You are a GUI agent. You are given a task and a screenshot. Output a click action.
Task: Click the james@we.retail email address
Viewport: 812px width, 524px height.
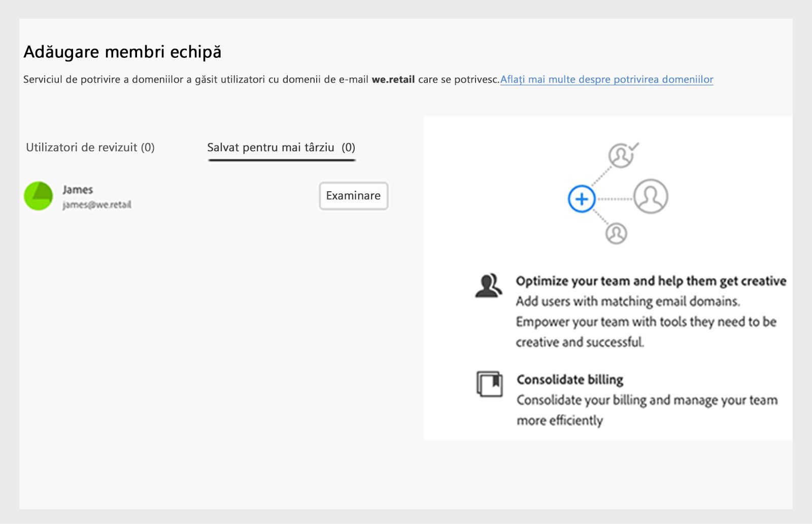(x=97, y=205)
